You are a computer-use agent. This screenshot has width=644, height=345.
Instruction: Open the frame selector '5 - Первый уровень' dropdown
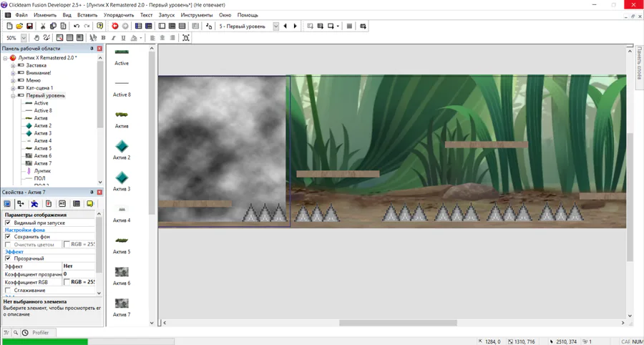click(x=275, y=26)
